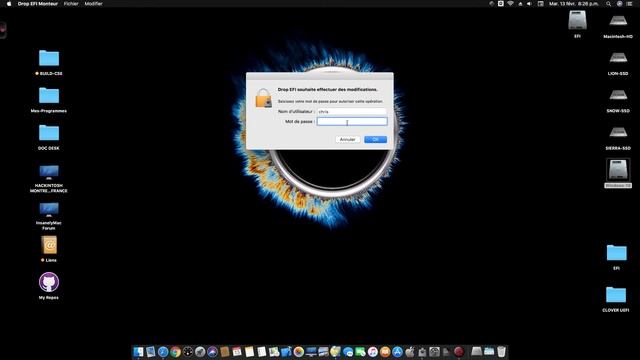Click the date and time in menu bar

pos(573,4)
